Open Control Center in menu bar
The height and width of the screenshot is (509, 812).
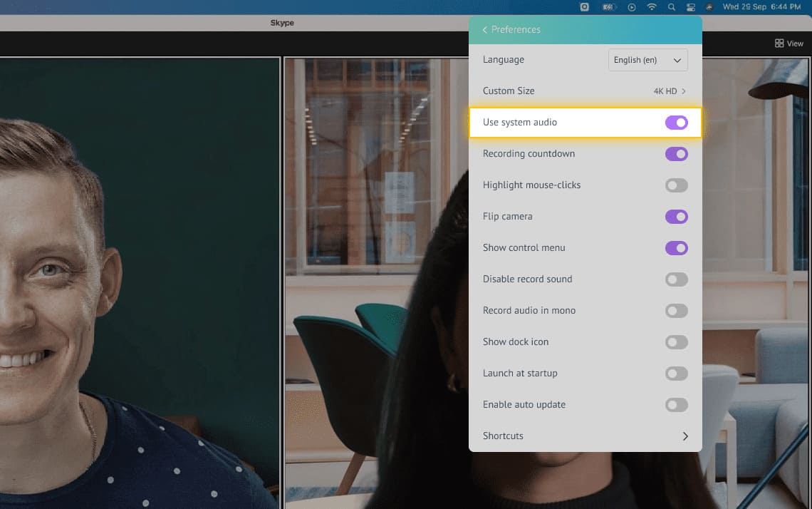click(690, 7)
